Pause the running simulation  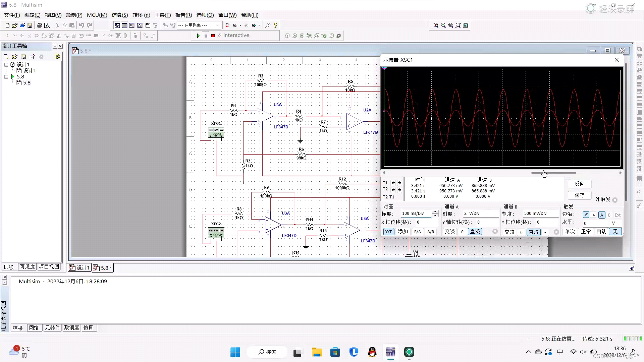(x=206, y=36)
